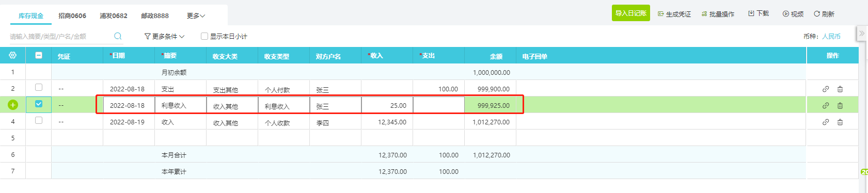Delete the 利息收入 row via trash icon
This screenshot has height=193, width=868.
(840, 106)
